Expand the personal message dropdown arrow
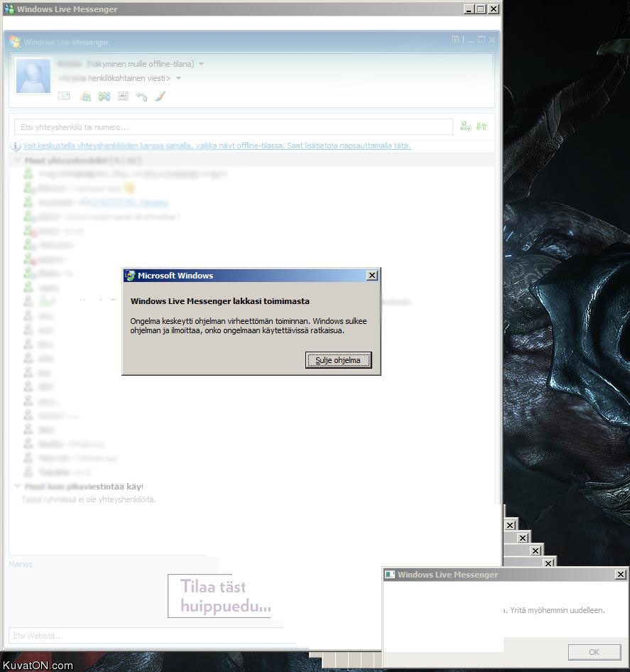630x672 pixels. (178, 78)
